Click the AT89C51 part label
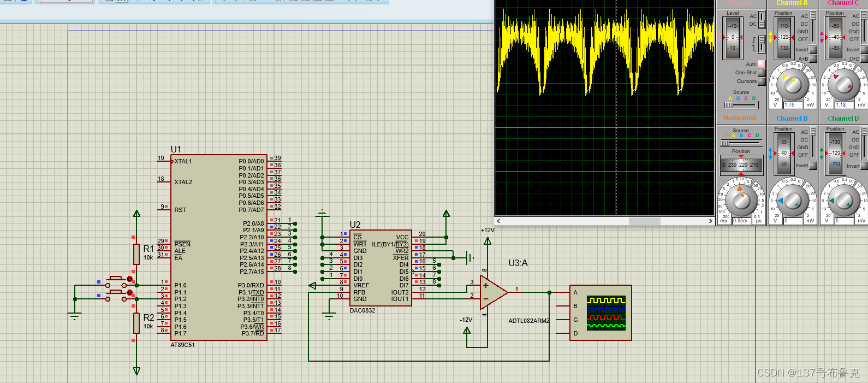 click(x=182, y=345)
